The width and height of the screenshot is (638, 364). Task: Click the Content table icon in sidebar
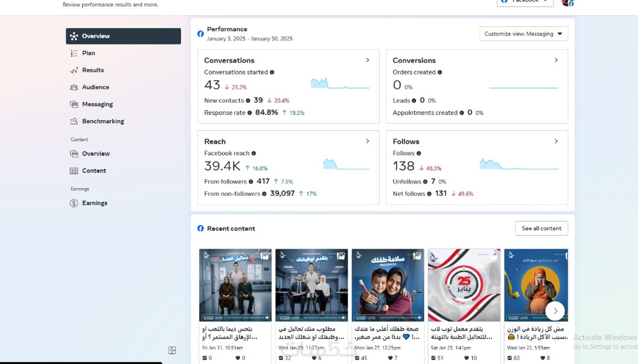tap(74, 171)
